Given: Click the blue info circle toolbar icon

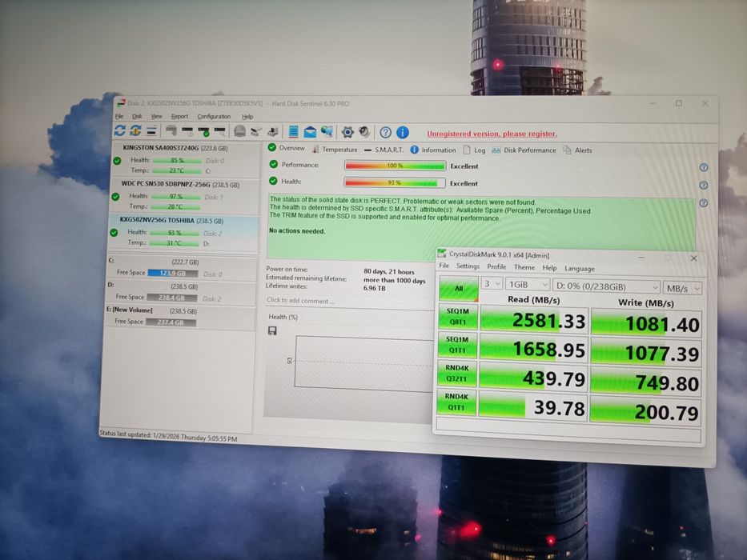Looking at the screenshot, I should pos(403,132).
